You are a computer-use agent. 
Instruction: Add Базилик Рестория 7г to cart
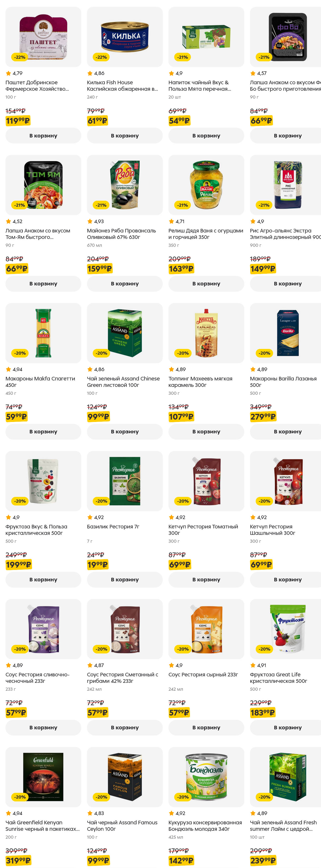[124, 579]
